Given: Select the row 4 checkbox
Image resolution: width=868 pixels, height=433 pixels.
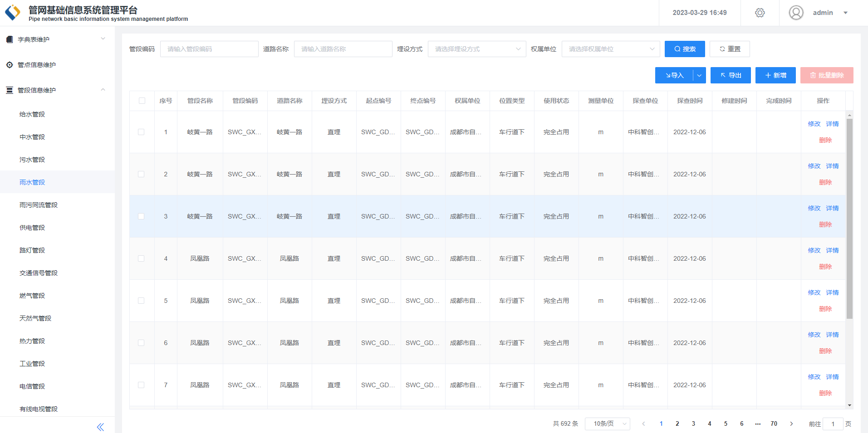Looking at the screenshot, I should (141, 258).
